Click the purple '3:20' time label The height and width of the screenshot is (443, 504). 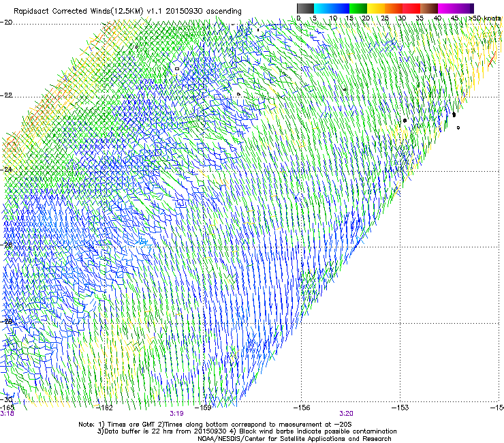click(346, 414)
